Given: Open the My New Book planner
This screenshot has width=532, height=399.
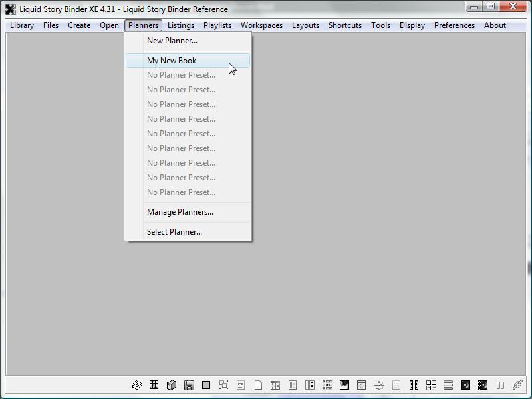Looking at the screenshot, I should pyautogui.click(x=172, y=61).
